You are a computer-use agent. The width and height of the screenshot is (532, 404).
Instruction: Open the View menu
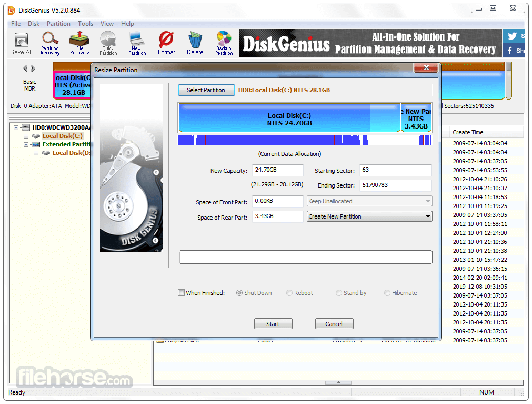(x=107, y=24)
